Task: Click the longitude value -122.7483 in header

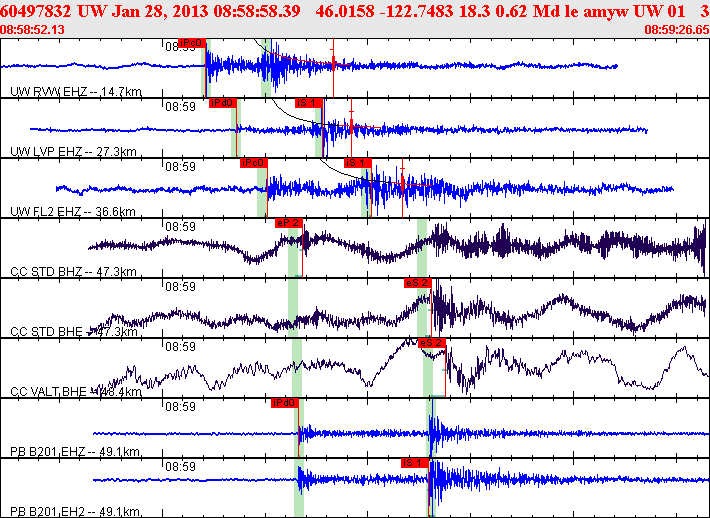Action: pos(417,11)
